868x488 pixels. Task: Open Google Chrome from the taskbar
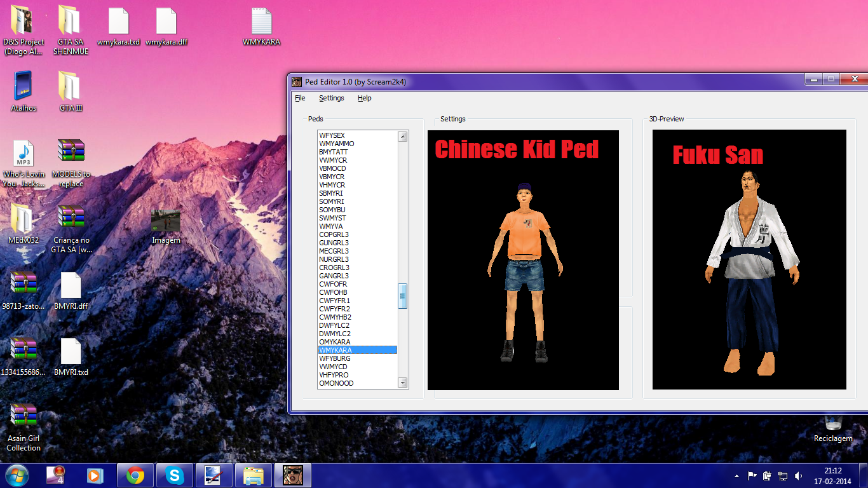(135, 475)
